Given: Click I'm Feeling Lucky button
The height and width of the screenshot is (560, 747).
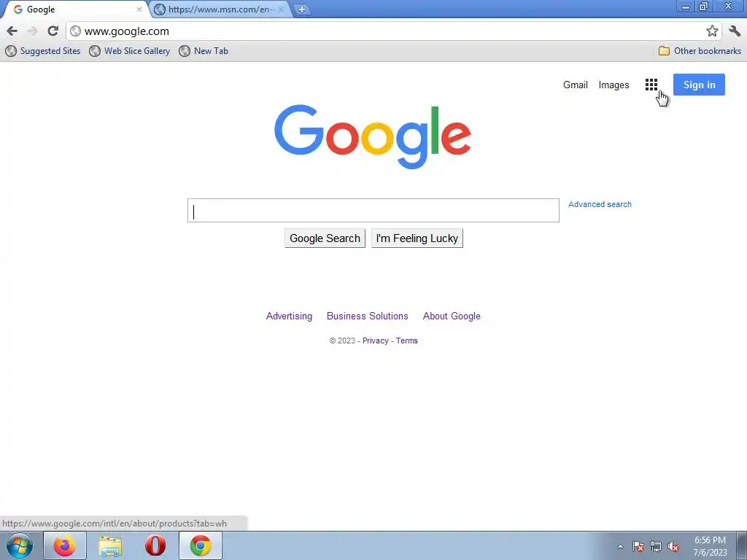Looking at the screenshot, I should 417,238.
